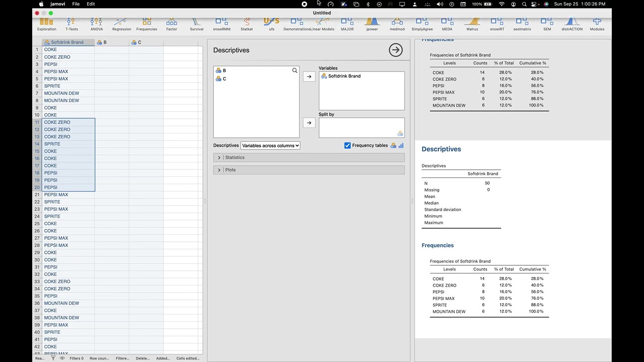The width and height of the screenshot is (644, 362).
Task: Click the lower Frequencies heading in results
Action: point(438,245)
